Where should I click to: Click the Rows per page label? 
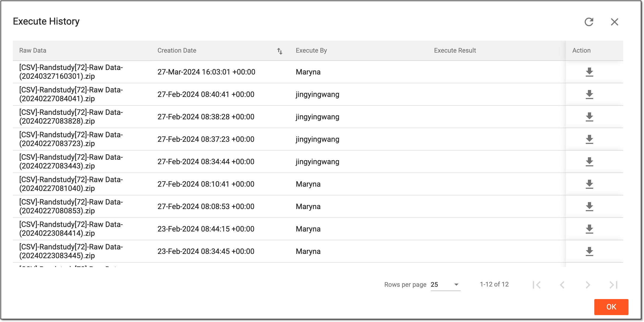pyautogui.click(x=405, y=285)
